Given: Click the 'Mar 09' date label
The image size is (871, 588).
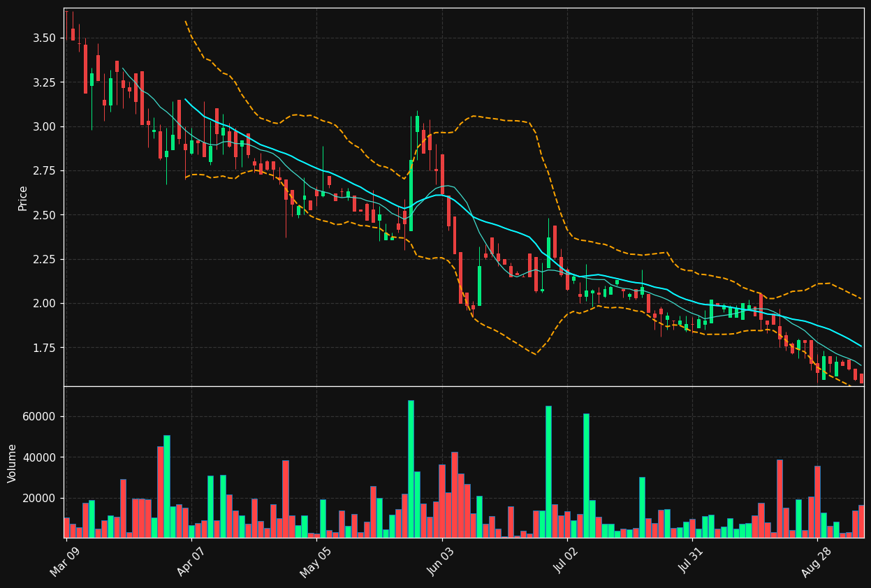Looking at the screenshot, I should (x=65, y=561).
